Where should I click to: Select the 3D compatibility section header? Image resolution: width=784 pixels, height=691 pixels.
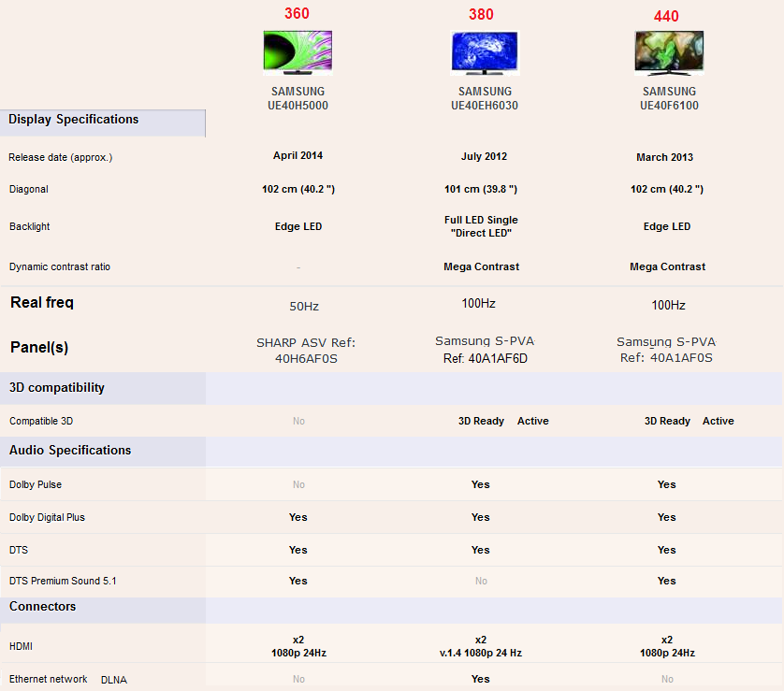click(x=103, y=388)
